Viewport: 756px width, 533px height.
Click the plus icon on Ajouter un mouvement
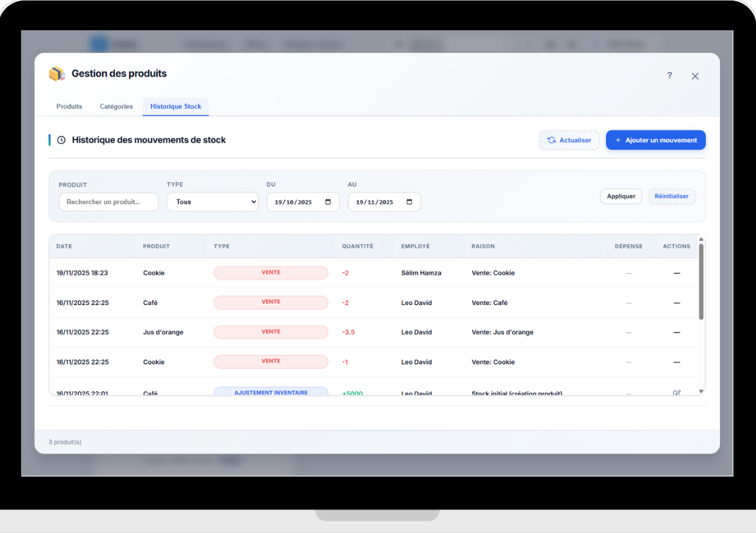[617, 140]
